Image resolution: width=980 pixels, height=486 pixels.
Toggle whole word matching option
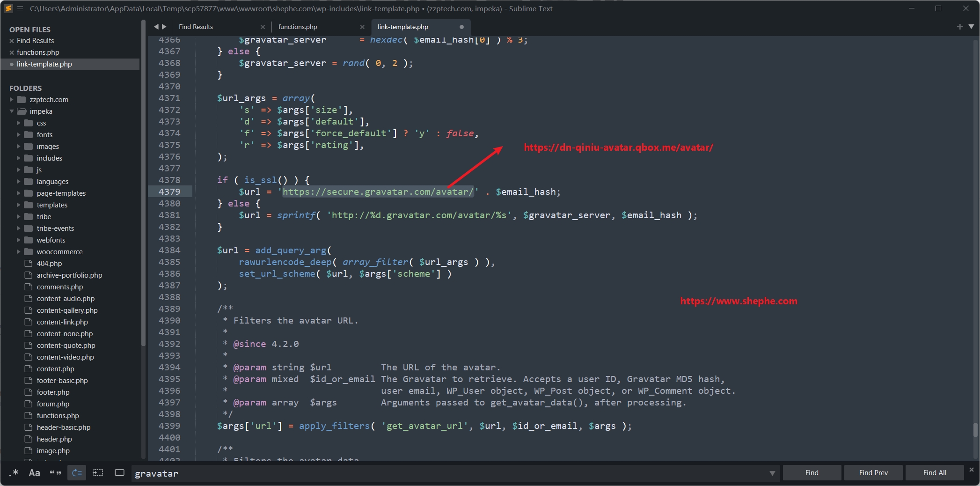(x=55, y=473)
